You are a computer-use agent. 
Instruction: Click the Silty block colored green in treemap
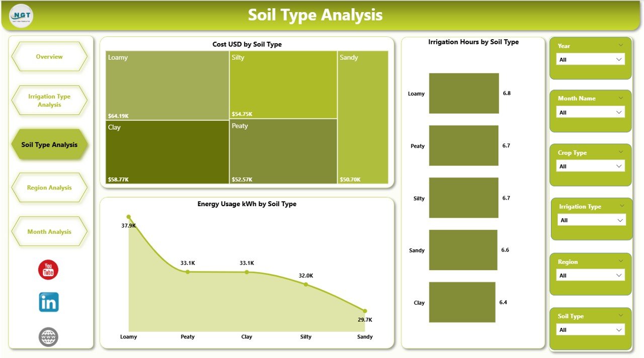283,83
